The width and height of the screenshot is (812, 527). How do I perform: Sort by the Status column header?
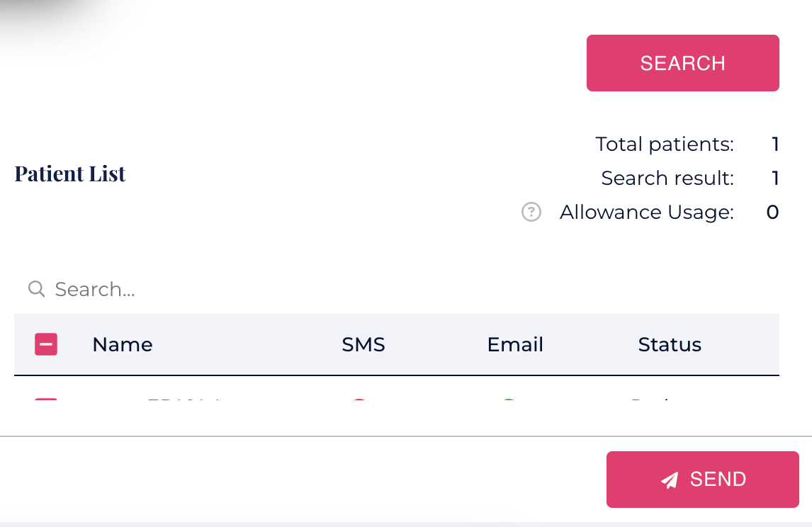pyautogui.click(x=670, y=345)
